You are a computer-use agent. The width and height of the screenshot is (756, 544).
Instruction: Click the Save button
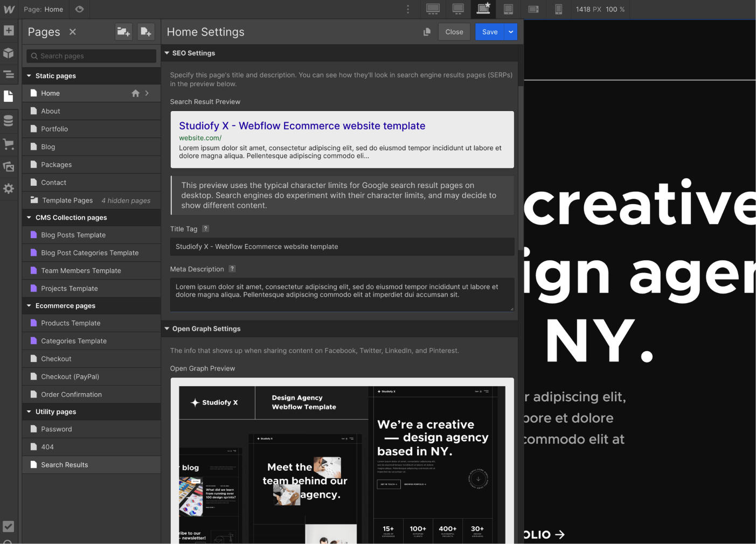pos(490,32)
